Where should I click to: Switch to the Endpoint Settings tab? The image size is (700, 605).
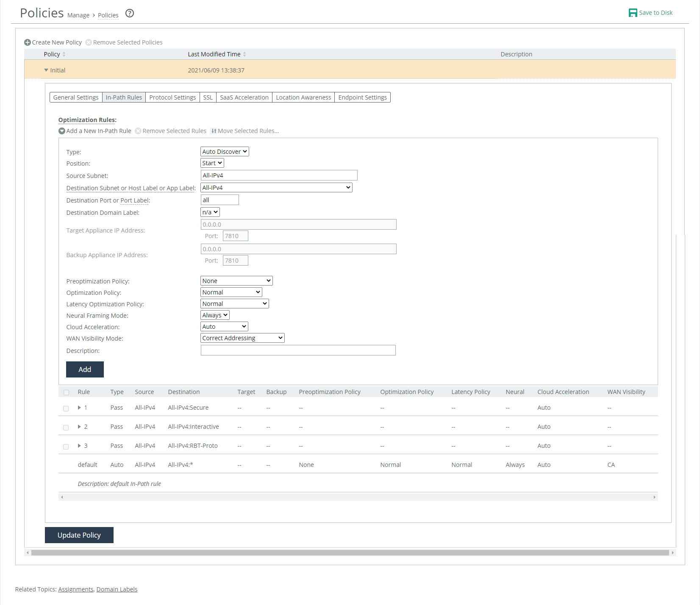[362, 97]
